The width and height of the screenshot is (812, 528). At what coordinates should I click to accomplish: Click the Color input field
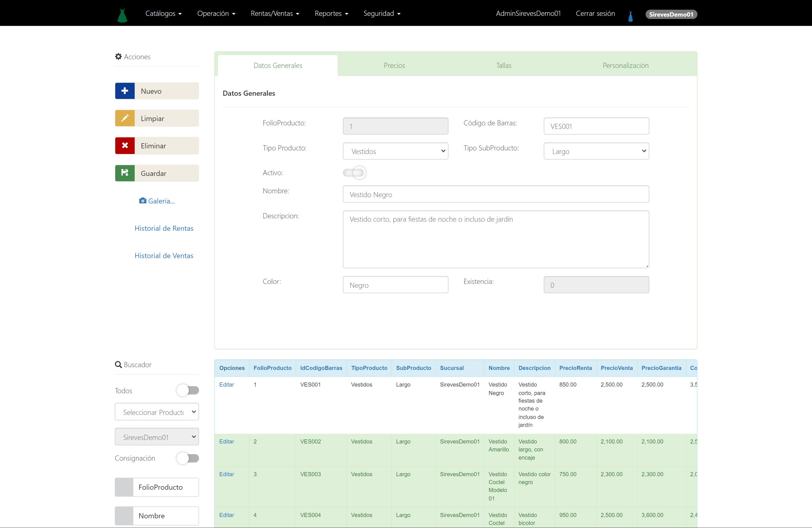click(396, 285)
